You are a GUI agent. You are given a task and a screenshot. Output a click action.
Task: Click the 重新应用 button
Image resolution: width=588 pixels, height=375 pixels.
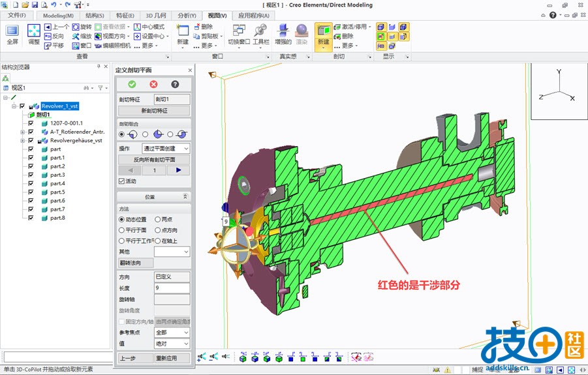(x=172, y=359)
